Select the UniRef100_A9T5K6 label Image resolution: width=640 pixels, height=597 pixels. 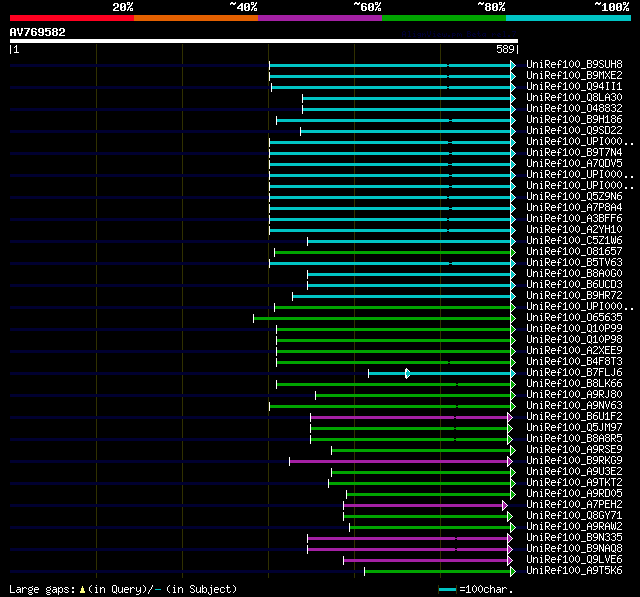tap(574, 571)
